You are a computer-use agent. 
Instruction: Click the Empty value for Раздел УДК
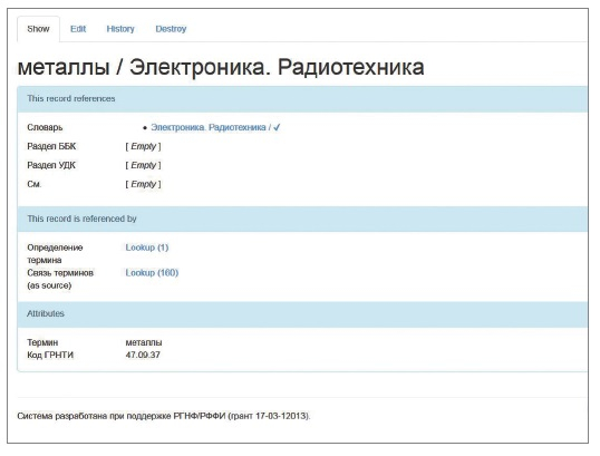pos(143,165)
